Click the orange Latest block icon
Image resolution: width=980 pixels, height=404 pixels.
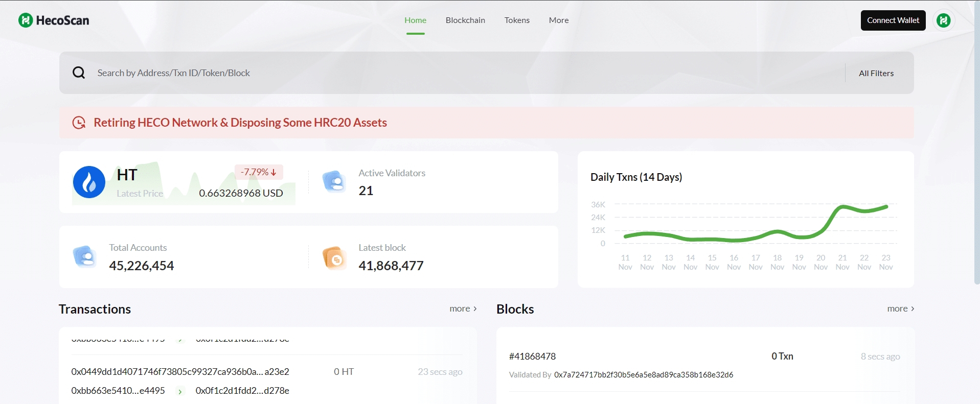coord(334,258)
